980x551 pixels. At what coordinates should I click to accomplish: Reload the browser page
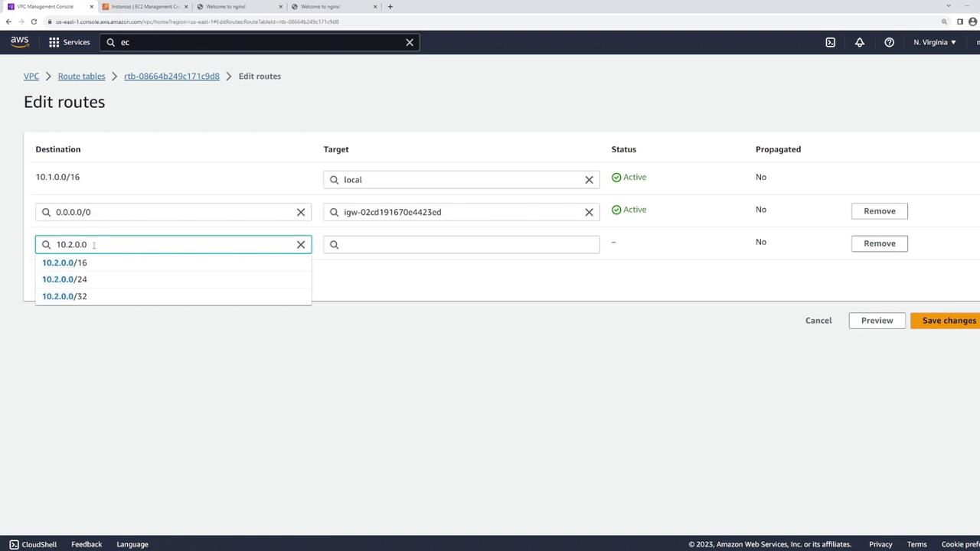click(34, 21)
